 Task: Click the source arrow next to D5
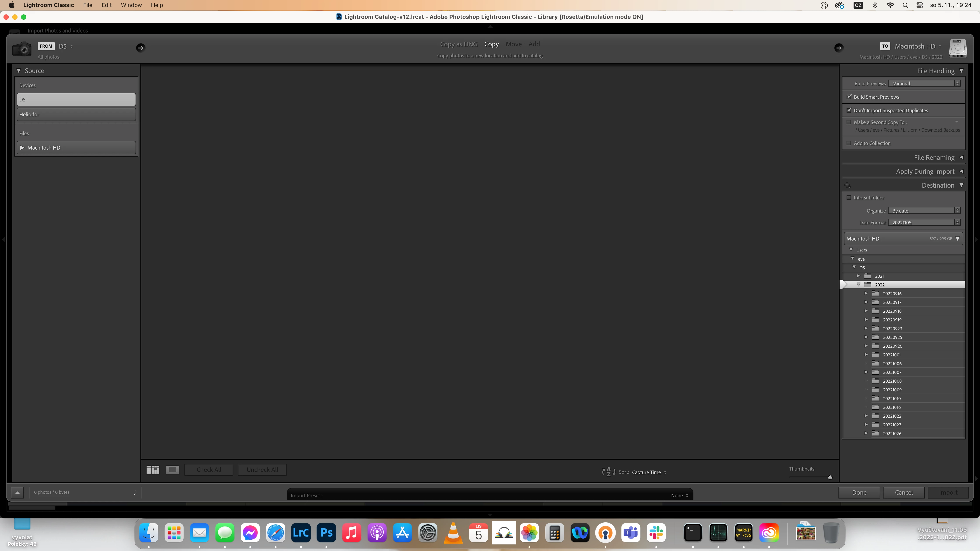tap(140, 47)
